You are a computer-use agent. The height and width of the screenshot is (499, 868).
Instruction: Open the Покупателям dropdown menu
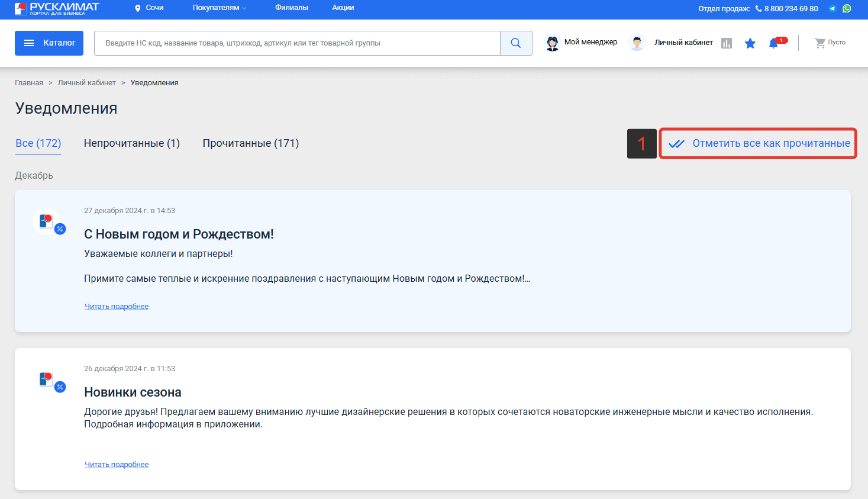tap(219, 8)
